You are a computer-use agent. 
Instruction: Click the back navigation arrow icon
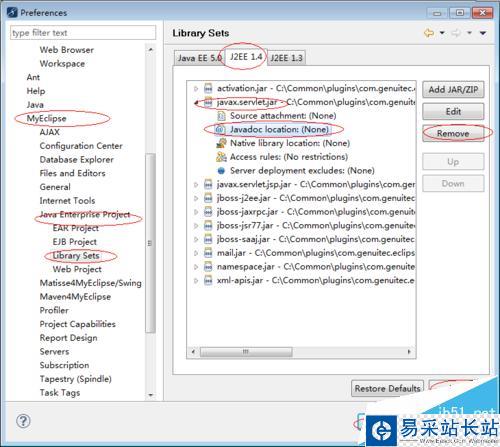429,33
